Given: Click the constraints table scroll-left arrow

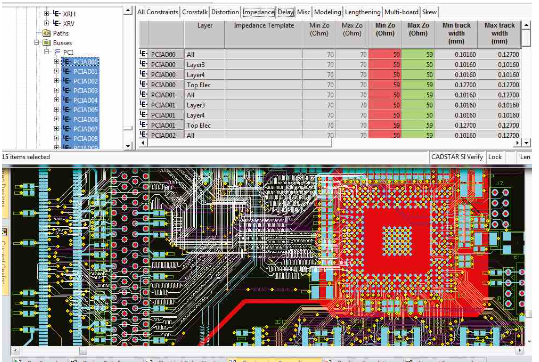Looking at the screenshot, I should [143, 142].
